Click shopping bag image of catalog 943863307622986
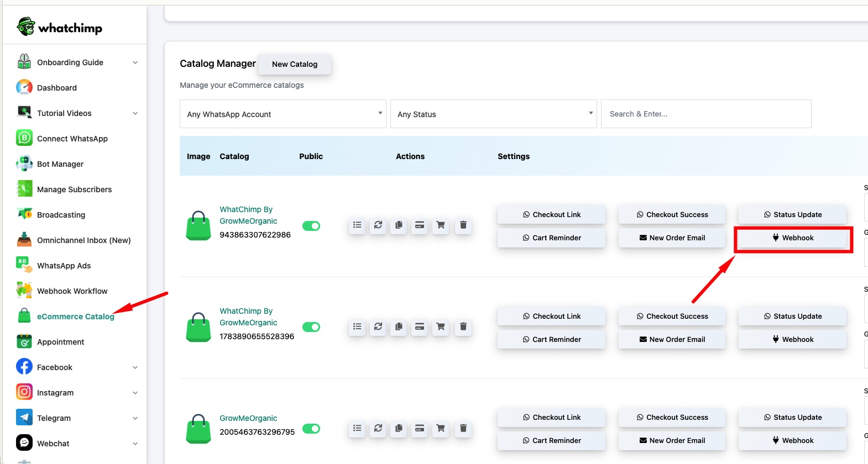The image size is (868, 464). coord(198,225)
